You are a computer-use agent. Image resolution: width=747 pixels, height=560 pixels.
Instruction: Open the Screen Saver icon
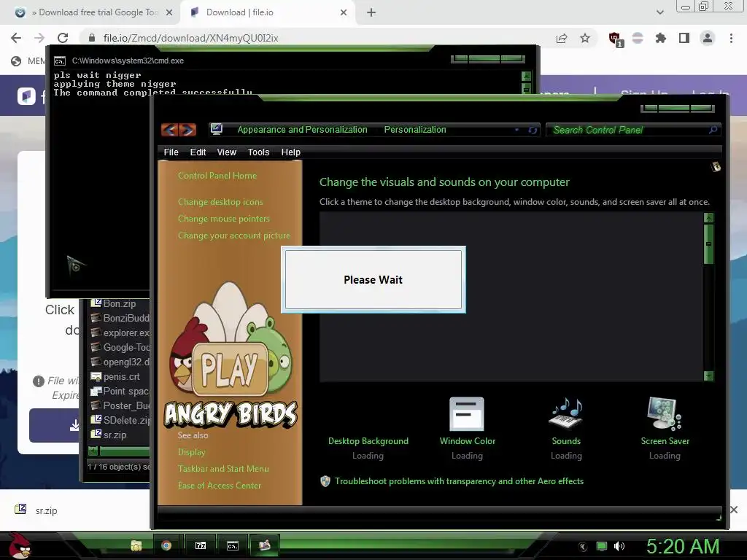click(x=665, y=413)
